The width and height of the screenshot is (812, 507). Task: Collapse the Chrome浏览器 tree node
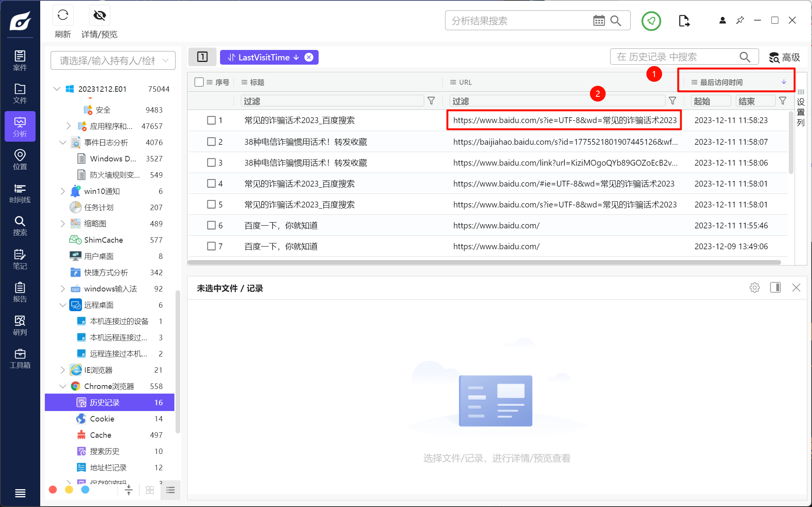(63, 386)
